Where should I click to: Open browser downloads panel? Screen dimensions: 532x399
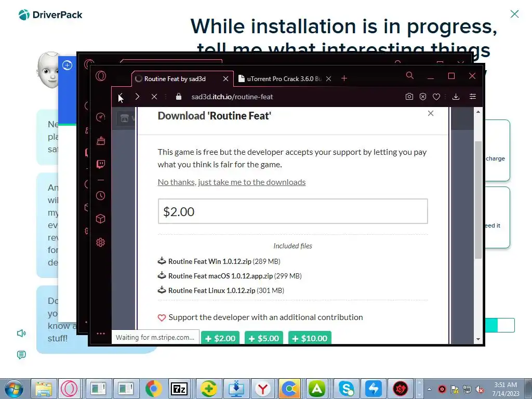pos(456,97)
